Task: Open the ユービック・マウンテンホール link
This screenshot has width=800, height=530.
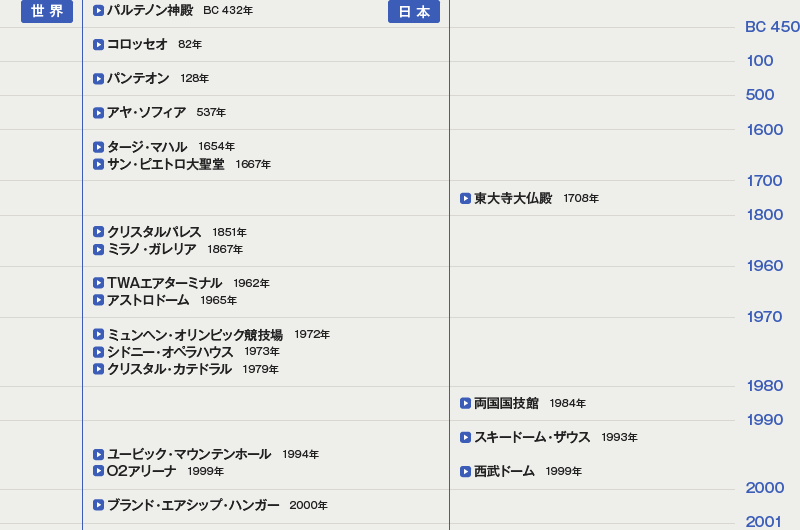Action: point(189,454)
